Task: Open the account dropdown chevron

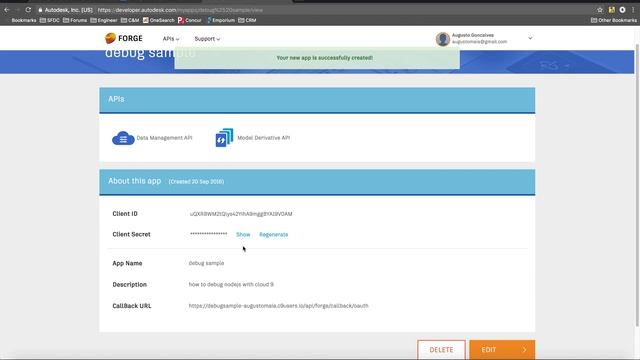Action: tap(530, 38)
